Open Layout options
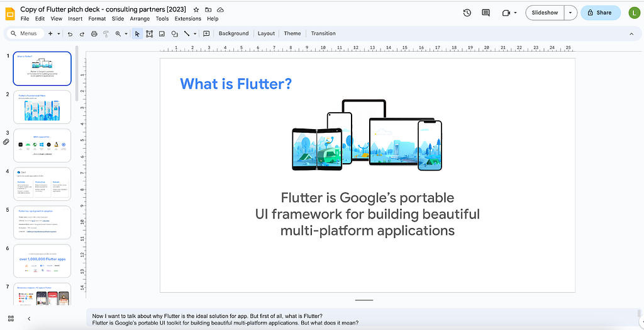The height and width of the screenshot is (330, 644). 266,33
